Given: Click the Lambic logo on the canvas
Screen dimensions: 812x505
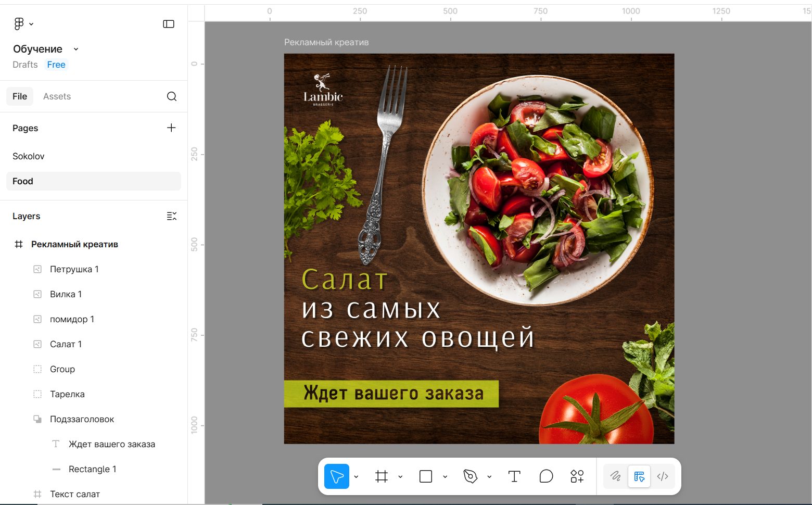Looking at the screenshot, I should 323,90.
